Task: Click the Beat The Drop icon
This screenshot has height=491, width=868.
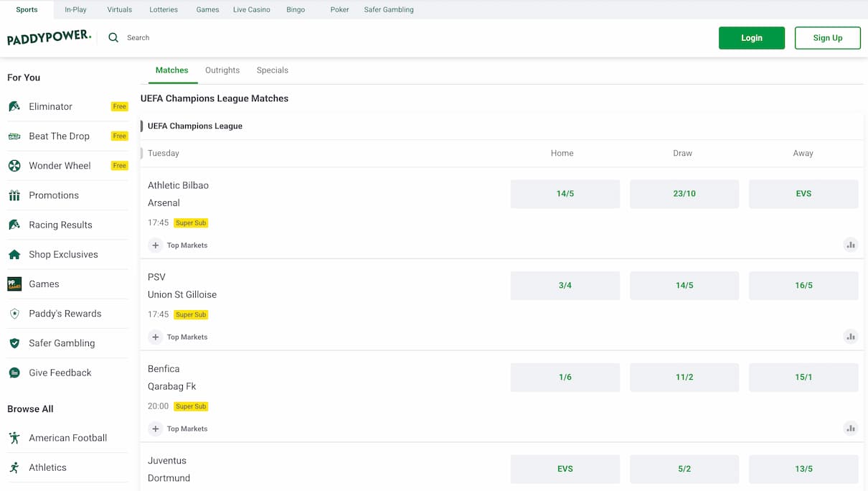Action: pyautogui.click(x=14, y=136)
